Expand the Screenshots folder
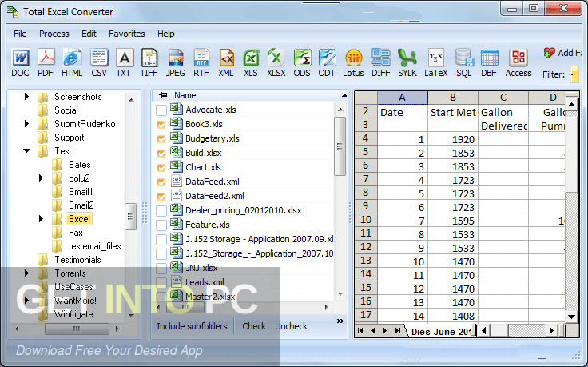This screenshot has width=588, height=367. click(x=26, y=97)
